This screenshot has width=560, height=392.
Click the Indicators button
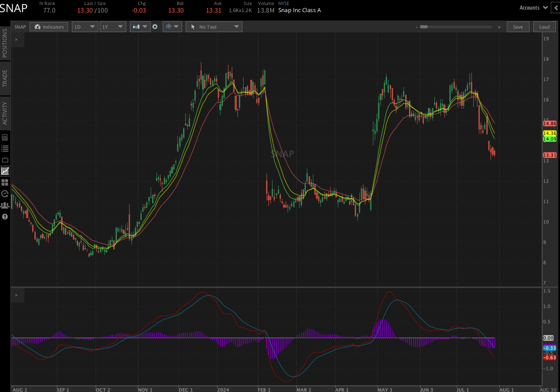[49, 27]
